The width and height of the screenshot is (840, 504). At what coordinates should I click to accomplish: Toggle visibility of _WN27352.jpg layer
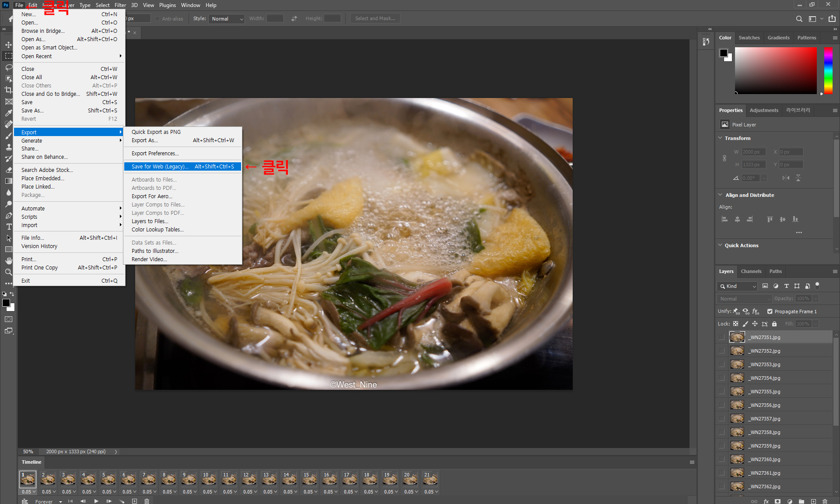point(721,351)
